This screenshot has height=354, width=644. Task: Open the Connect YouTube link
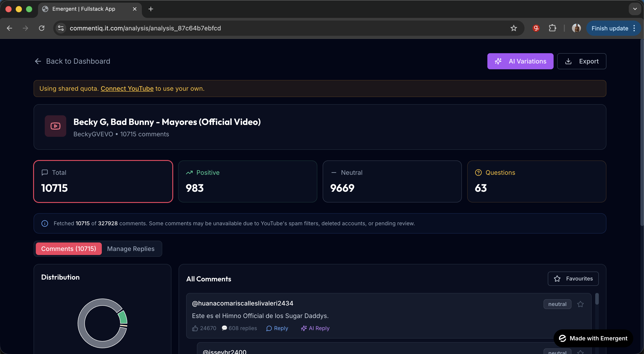point(127,88)
